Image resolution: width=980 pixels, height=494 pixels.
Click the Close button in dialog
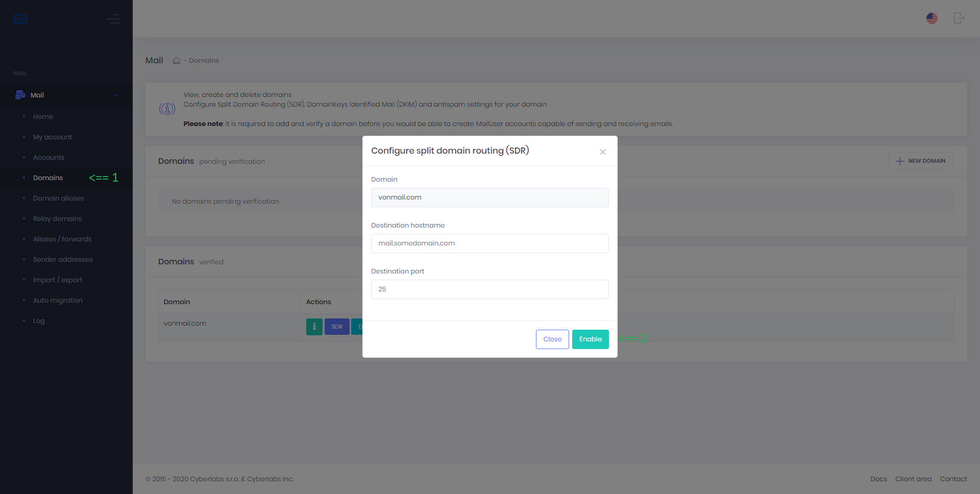click(552, 339)
